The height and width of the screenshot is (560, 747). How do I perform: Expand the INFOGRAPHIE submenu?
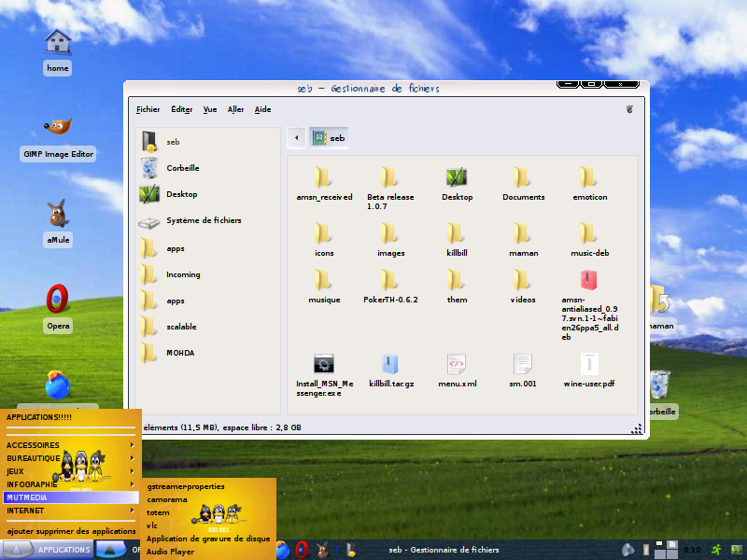coord(71,484)
